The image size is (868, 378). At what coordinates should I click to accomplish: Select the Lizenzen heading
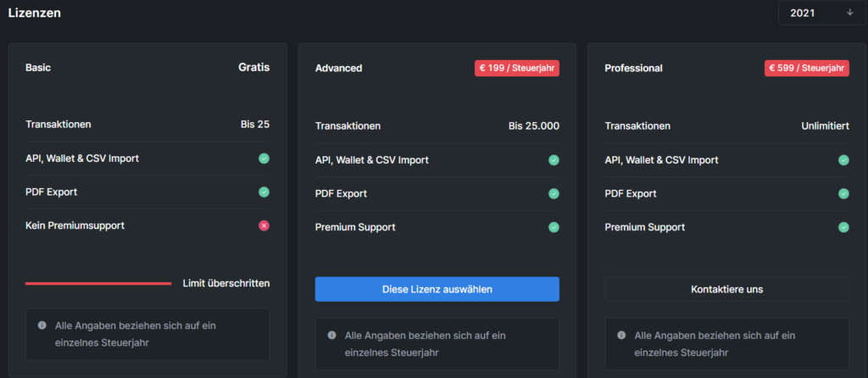[34, 13]
